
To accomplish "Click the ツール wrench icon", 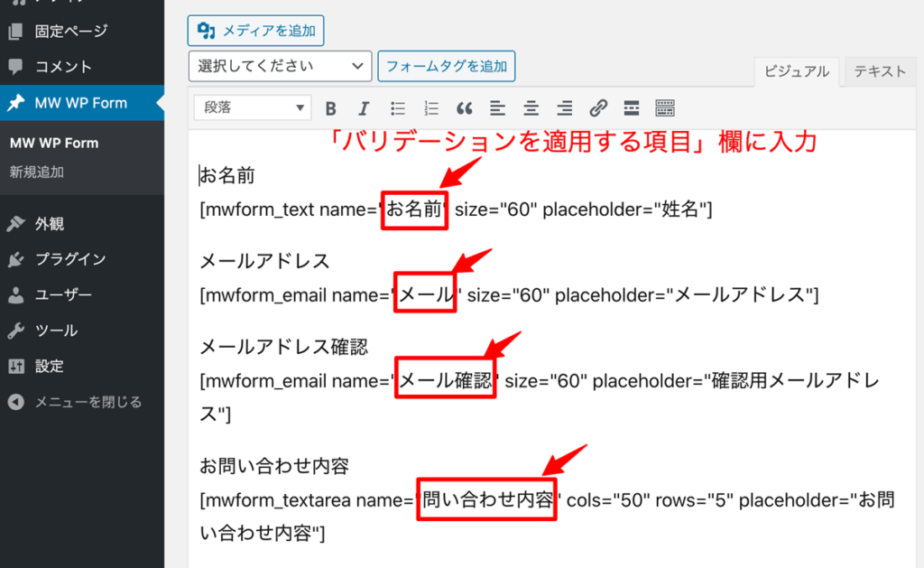I will [x=16, y=331].
